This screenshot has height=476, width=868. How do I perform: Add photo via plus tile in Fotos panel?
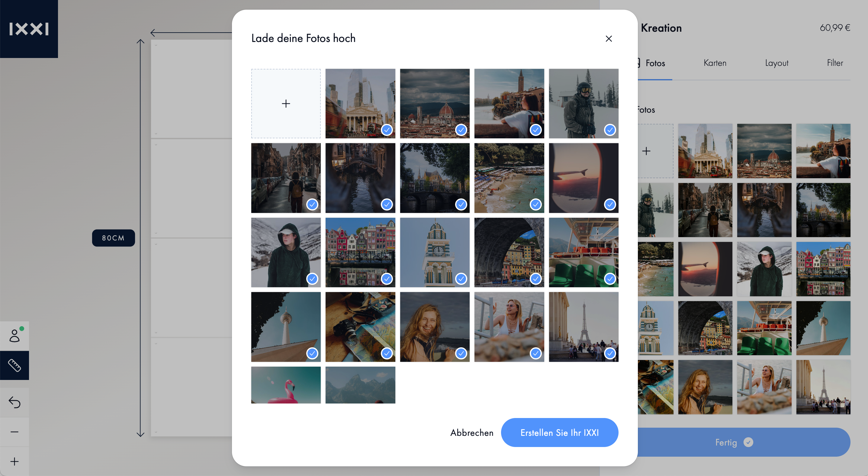tap(646, 151)
